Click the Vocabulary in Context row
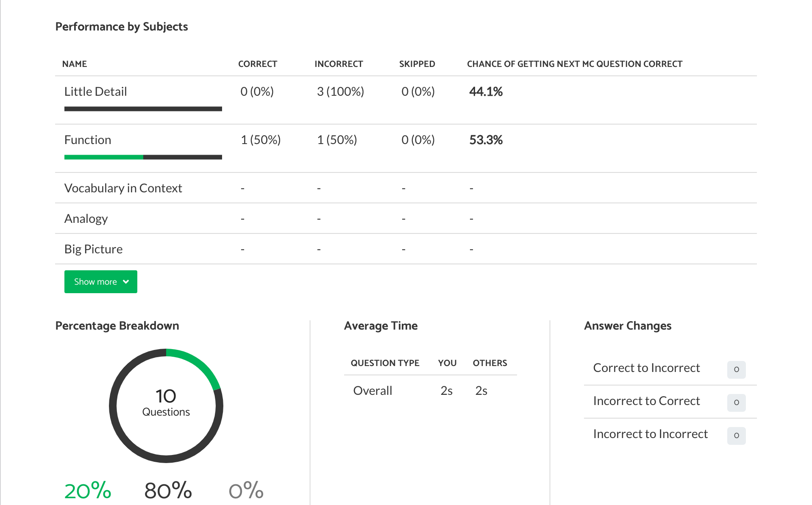The width and height of the screenshot is (812, 505). (123, 188)
